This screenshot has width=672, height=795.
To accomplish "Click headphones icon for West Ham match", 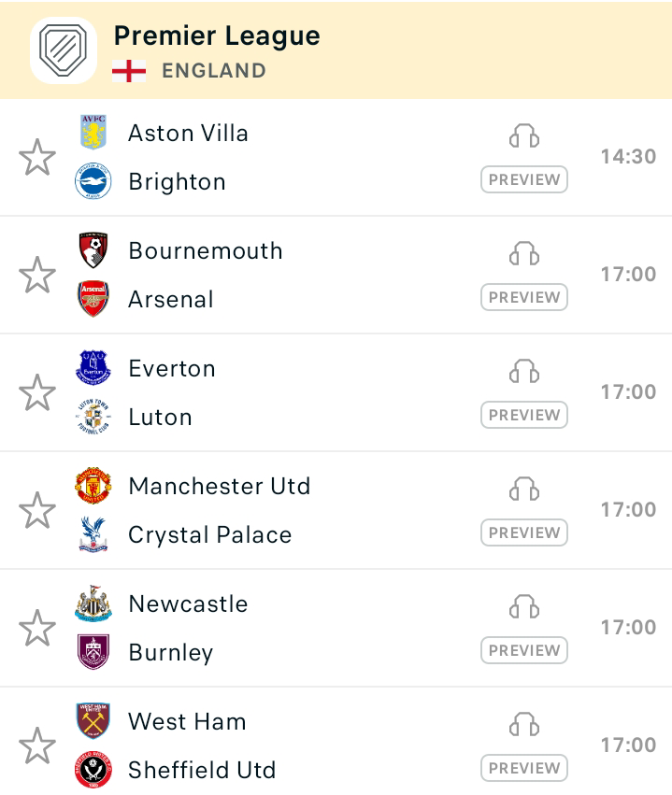I will [x=524, y=725].
